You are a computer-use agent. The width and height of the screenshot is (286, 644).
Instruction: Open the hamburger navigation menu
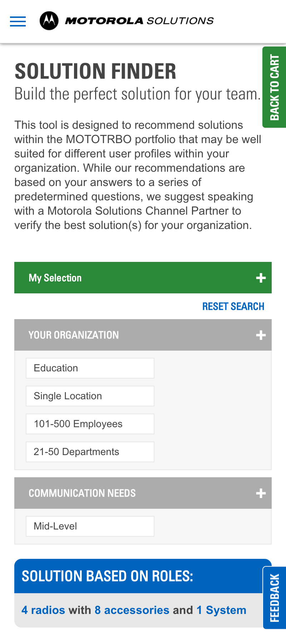click(x=18, y=21)
